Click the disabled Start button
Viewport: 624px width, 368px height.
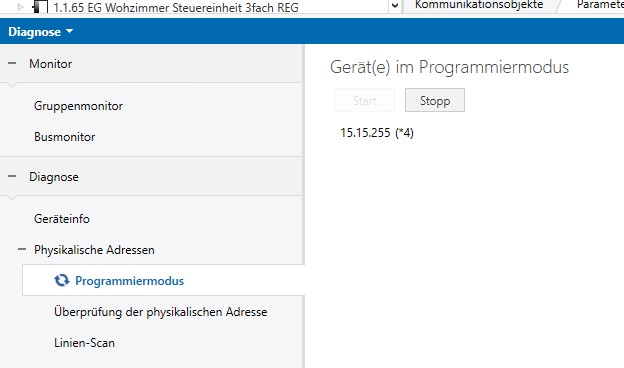click(x=365, y=100)
